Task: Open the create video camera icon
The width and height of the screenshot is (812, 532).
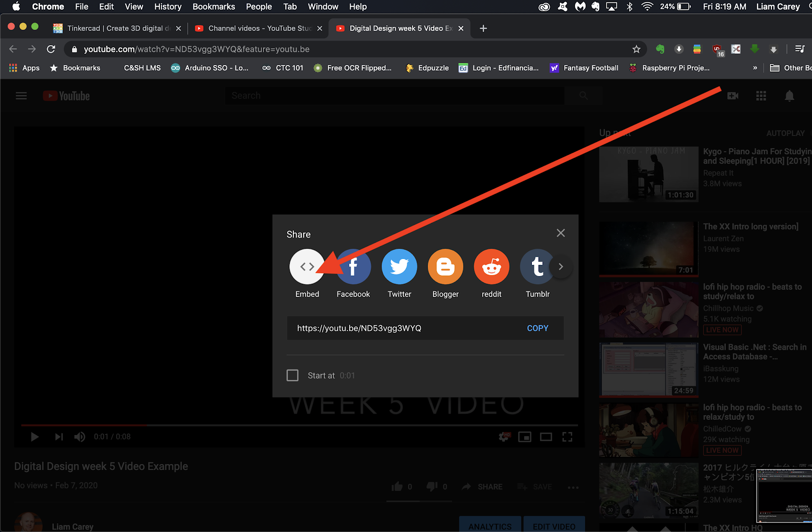Action: pos(733,95)
